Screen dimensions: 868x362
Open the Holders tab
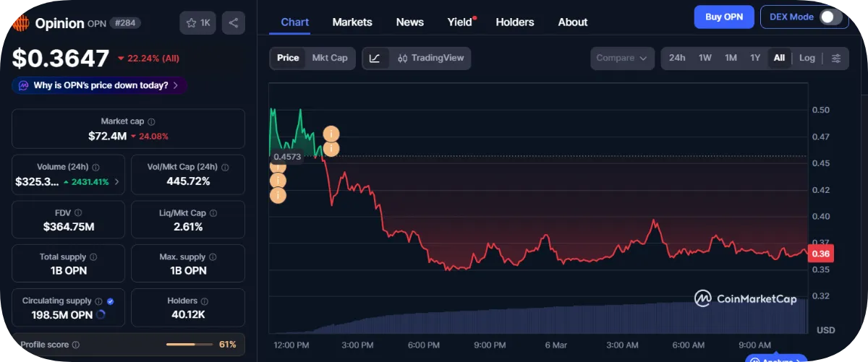[515, 22]
